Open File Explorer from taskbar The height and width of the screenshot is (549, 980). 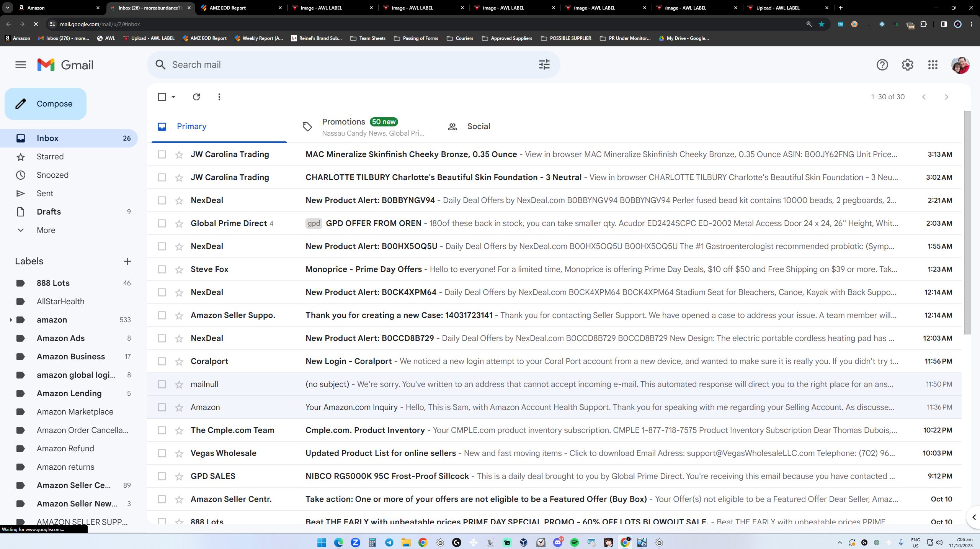click(x=406, y=542)
